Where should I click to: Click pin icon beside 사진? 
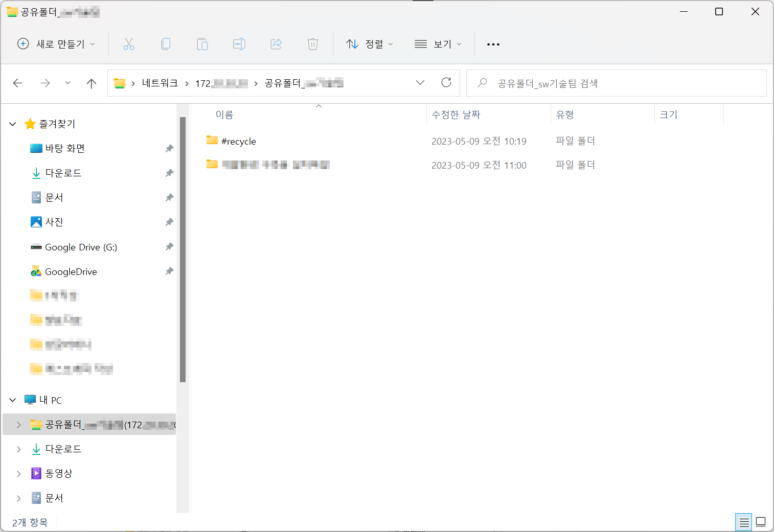pos(169,222)
